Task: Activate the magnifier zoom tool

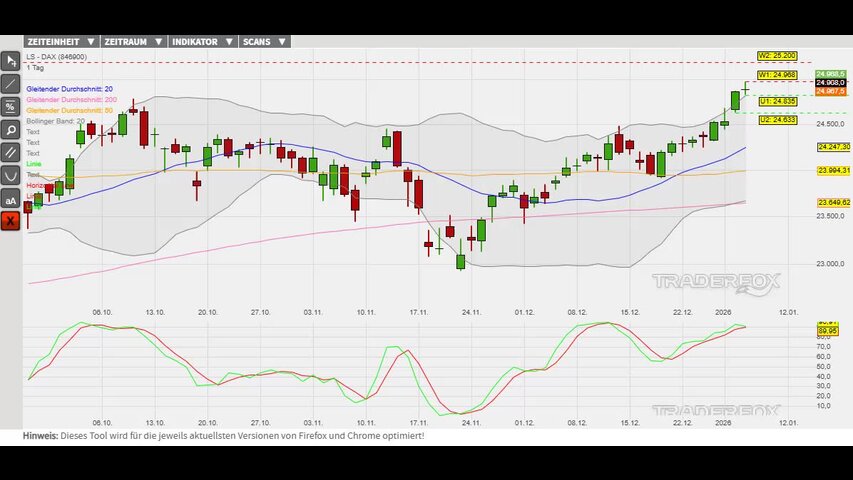Action: (x=11, y=129)
